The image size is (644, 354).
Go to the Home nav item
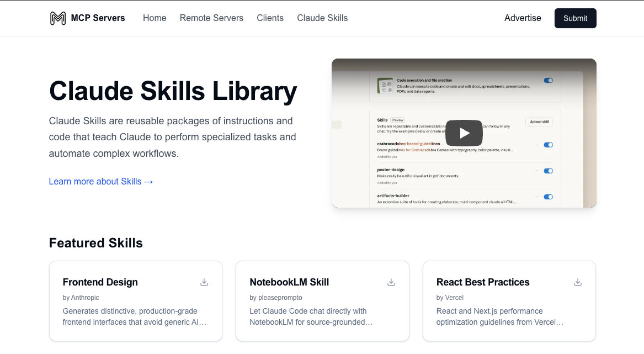155,18
